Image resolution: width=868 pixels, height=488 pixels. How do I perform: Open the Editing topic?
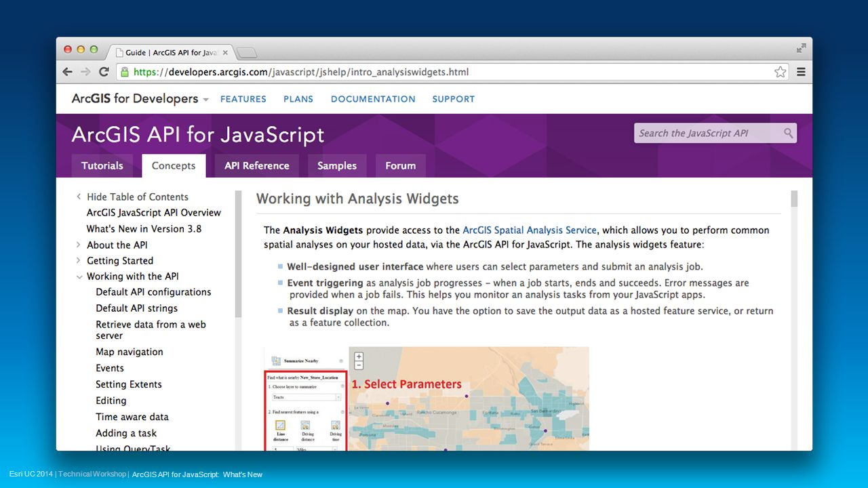pyautogui.click(x=111, y=401)
